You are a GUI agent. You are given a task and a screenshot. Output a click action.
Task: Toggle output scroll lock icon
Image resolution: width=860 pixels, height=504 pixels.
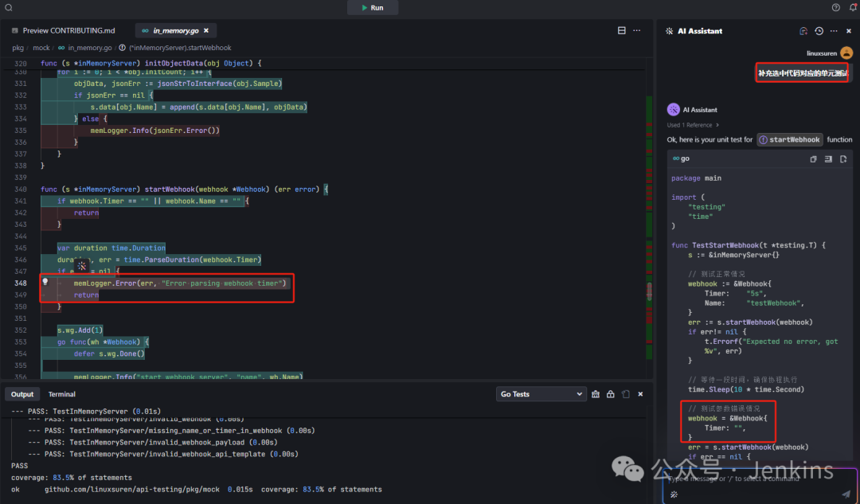pos(611,394)
